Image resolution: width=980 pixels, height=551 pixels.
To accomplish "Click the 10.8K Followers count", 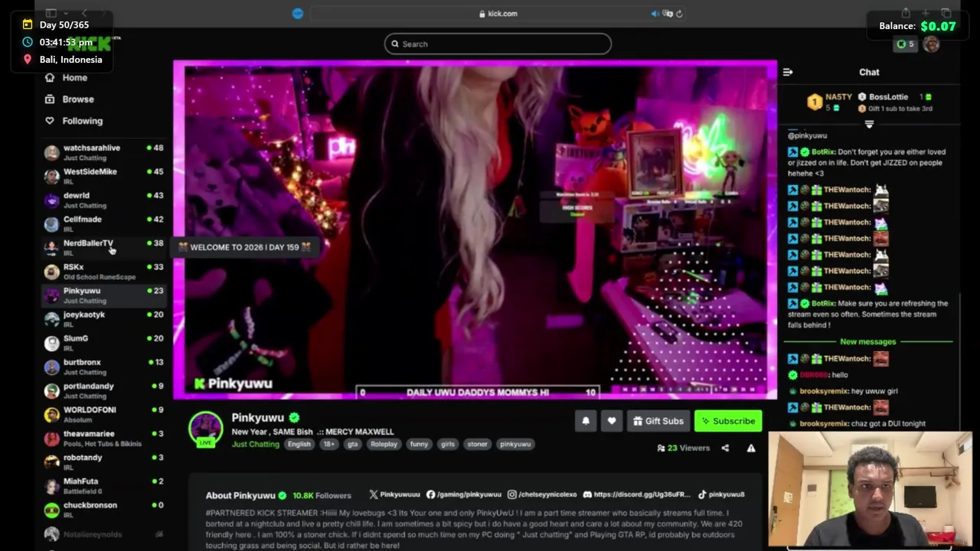I will (322, 495).
